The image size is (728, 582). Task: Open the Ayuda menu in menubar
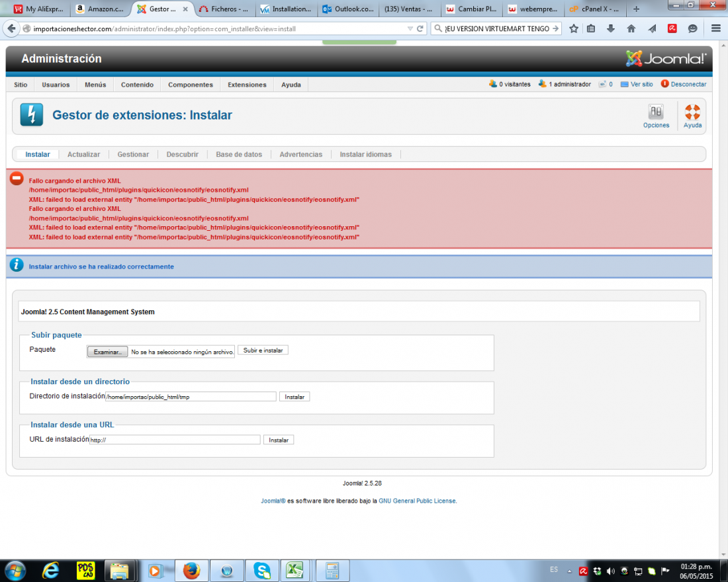[x=291, y=85]
